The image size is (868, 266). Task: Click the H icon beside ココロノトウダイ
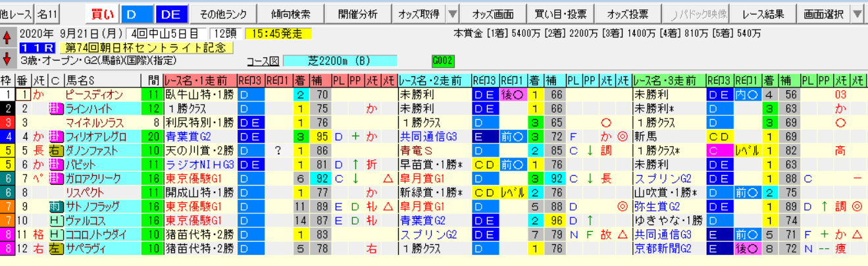point(55,234)
